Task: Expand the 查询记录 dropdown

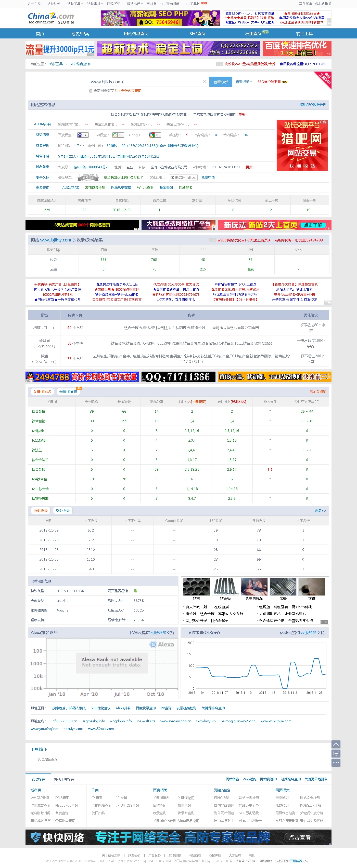Action: [244, 82]
